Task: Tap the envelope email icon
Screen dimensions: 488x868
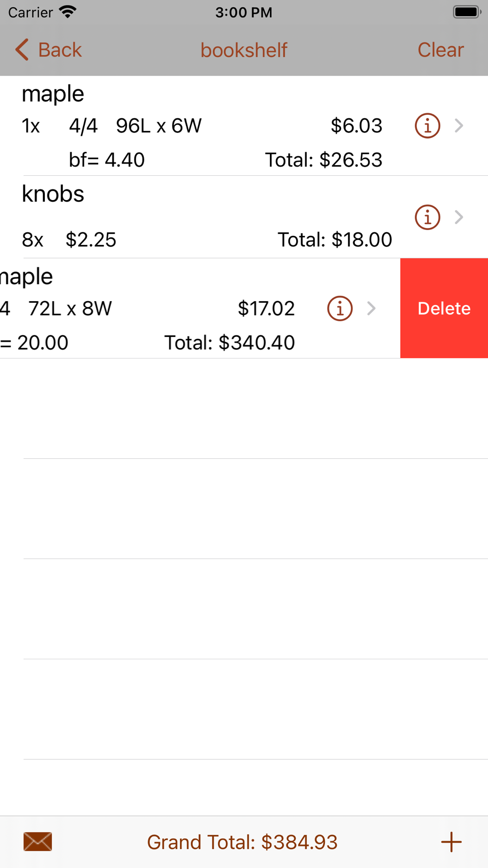Action: pyautogui.click(x=38, y=842)
